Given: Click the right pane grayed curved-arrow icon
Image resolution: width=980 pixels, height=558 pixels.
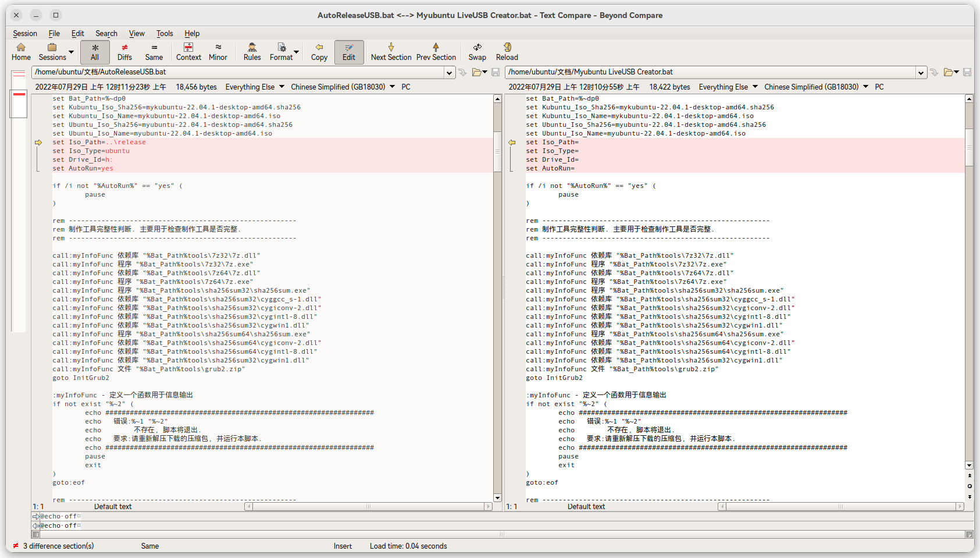Looking at the screenshot, I should [934, 72].
